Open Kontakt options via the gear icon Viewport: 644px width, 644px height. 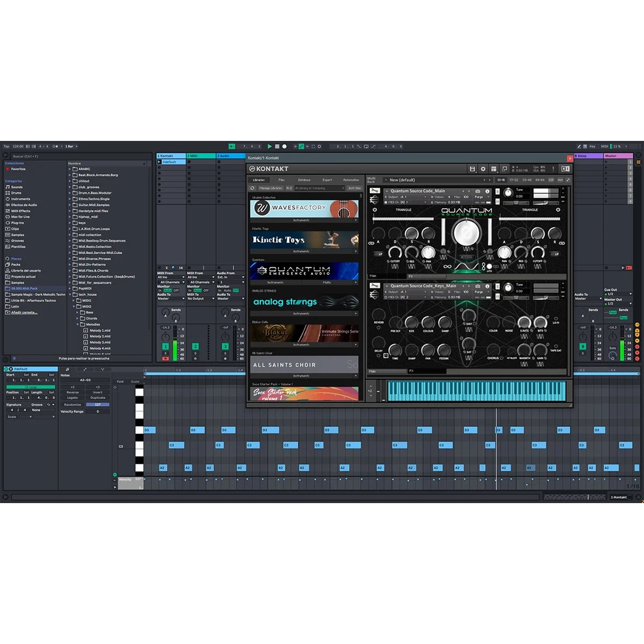tap(483, 169)
